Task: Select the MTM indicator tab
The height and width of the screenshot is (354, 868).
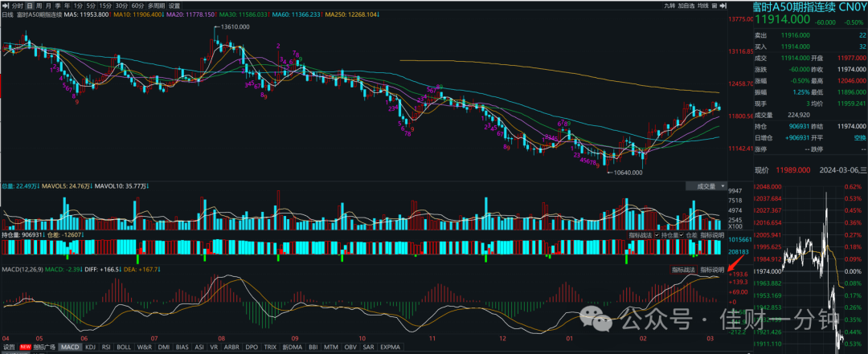Action: coord(331,347)
